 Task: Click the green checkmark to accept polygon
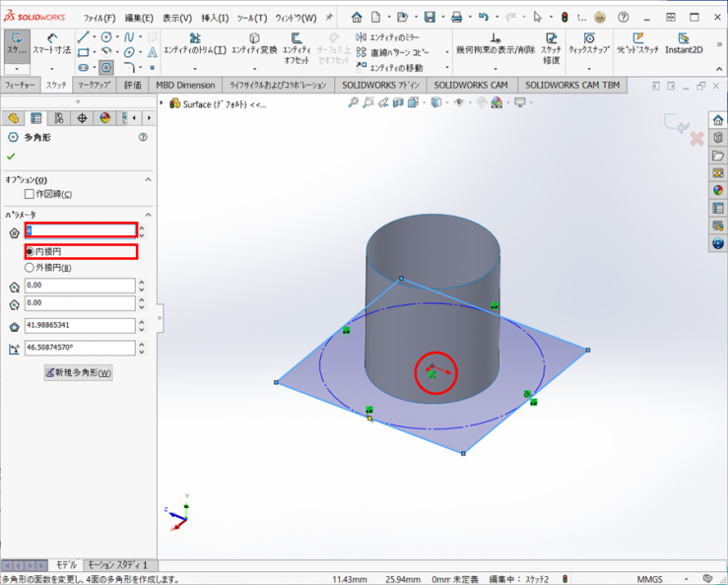[x=11, y=157]
